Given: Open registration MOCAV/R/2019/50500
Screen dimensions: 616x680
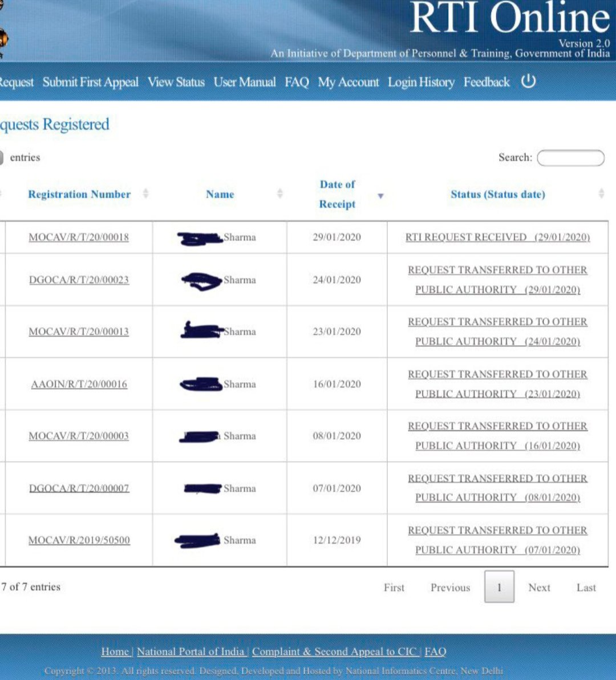Looking at the screenshot, I should click(x=79, y=540).
